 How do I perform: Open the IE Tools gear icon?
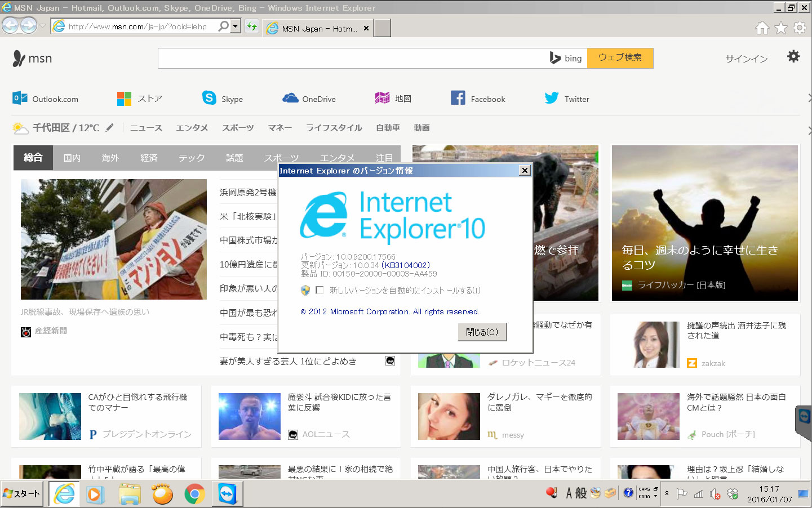tap(799, 28)
